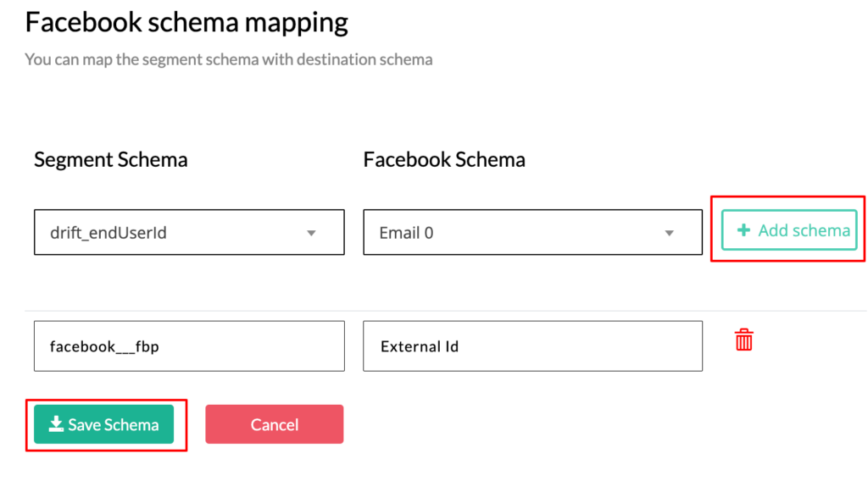Click the 'Add schema' text label
Screen dimensions: 868x492
[x=804, y=230]
